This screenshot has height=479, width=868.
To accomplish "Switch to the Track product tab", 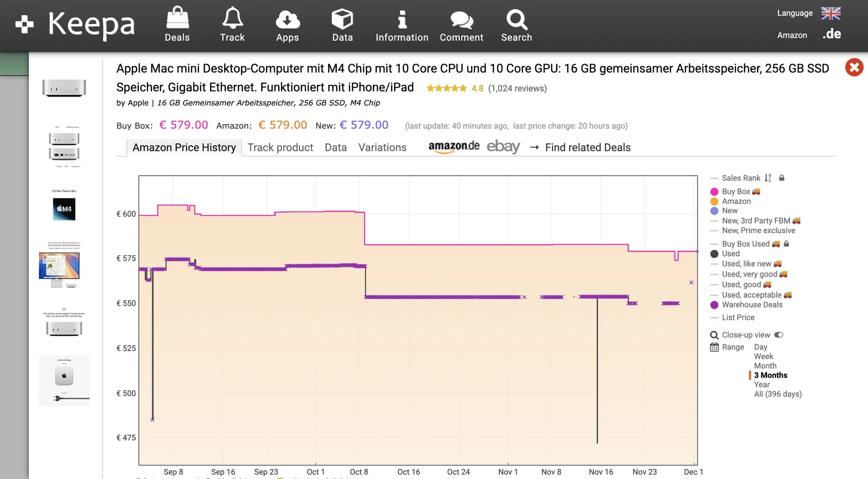I will click(x=280, y=147).
